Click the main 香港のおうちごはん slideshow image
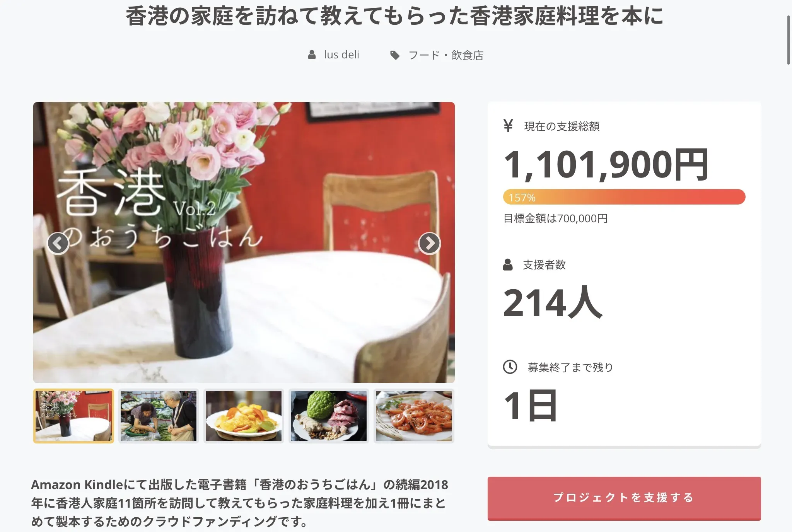Screen dimensions: 792x532 [244, 242]
